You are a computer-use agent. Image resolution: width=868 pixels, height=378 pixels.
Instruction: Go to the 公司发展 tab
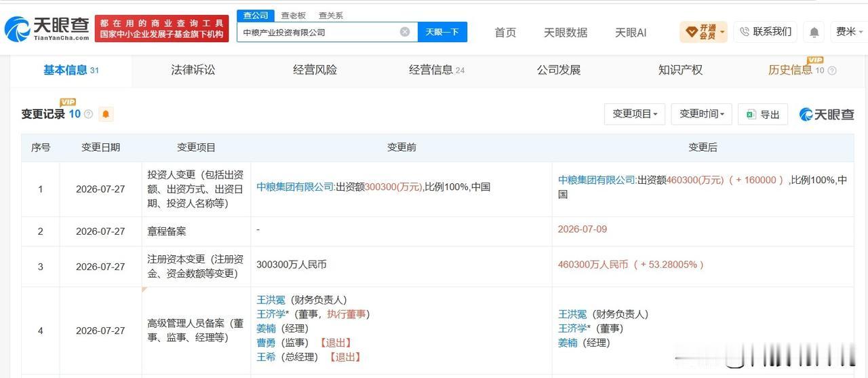pyautogui.click(x=559, y=70)
